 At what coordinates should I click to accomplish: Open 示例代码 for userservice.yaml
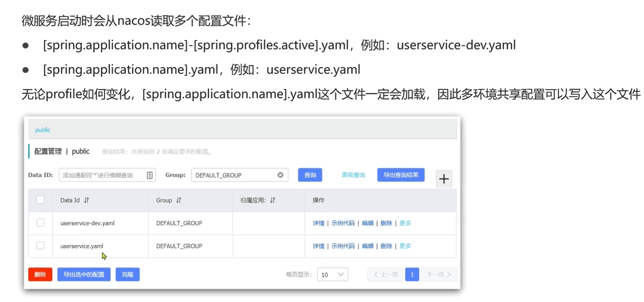pyautogui.click(x=343, y=246)
